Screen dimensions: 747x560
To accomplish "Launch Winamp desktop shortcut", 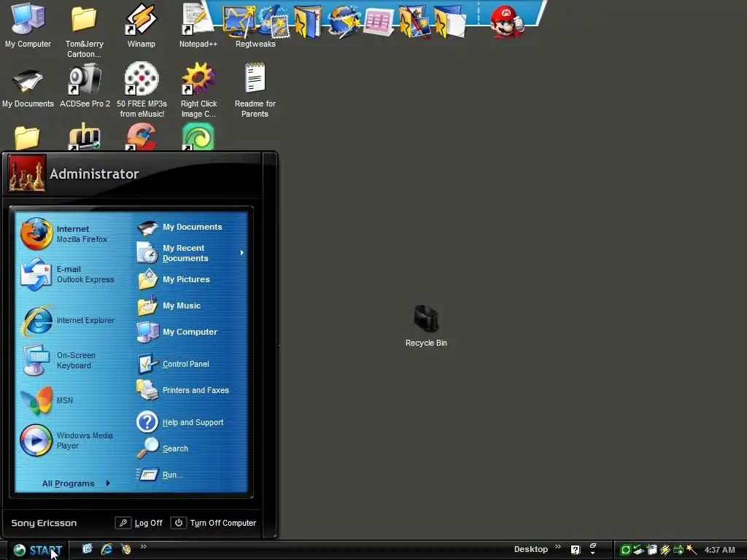I will click(141, 26).
